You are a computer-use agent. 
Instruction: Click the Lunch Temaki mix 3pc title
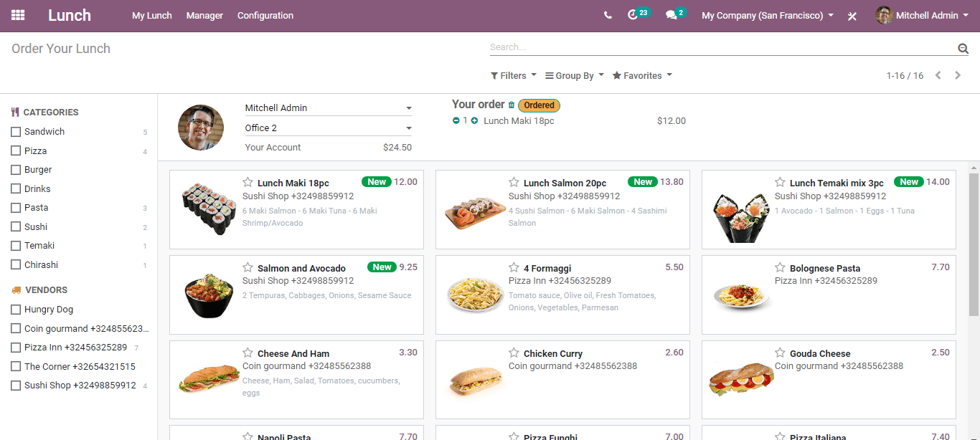click(837, 183)
